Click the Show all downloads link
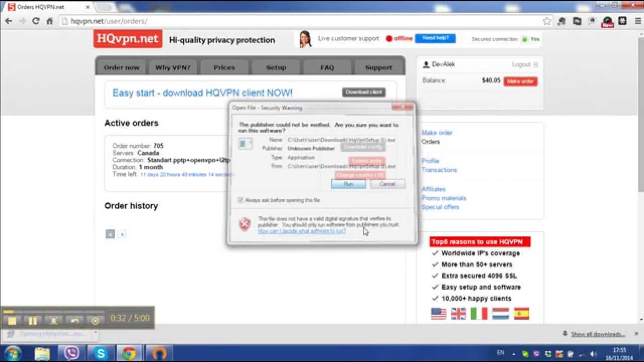This screenshot has width=644, height=362. click(598, 334)
